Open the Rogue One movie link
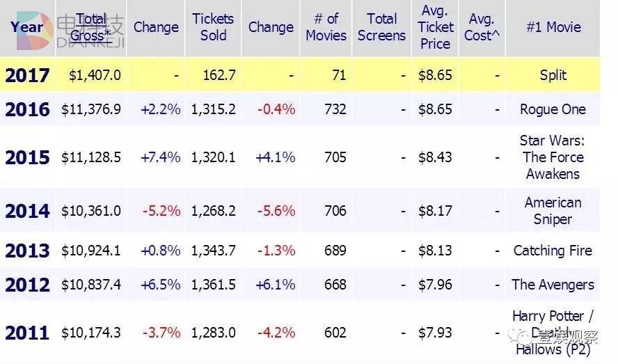The image size is (618, 364). pyautogui.click(x=553, y=109)
